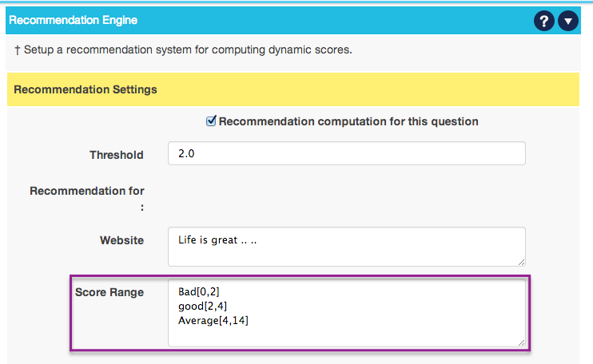Click the 'Recommendation computation for this question' label
This screenshot has width=593, height=364.
click(x=348, y=121)
